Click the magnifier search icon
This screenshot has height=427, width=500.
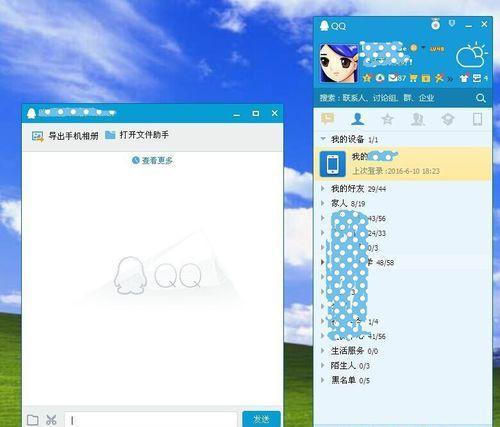tap(480, 98)
